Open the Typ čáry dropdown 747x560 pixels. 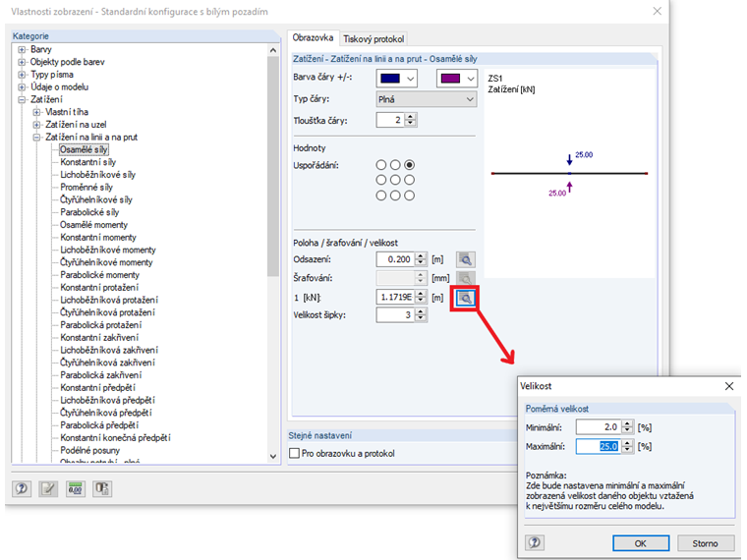[426, 99]
